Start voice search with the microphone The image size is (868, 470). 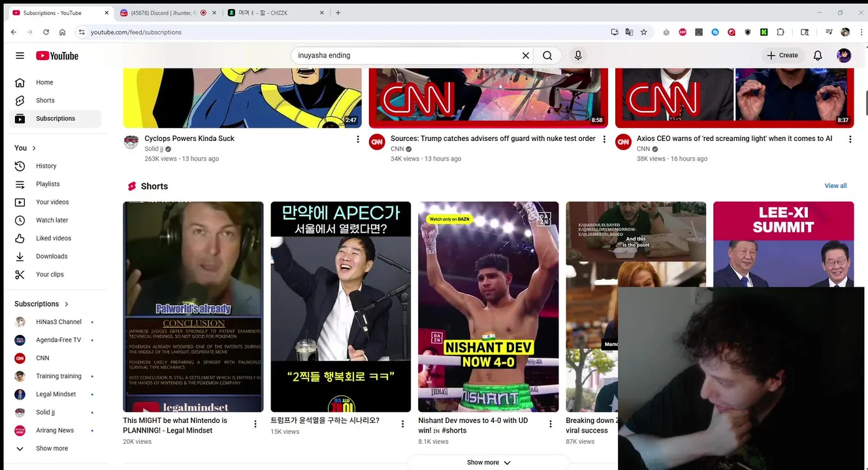click(578, 55)
